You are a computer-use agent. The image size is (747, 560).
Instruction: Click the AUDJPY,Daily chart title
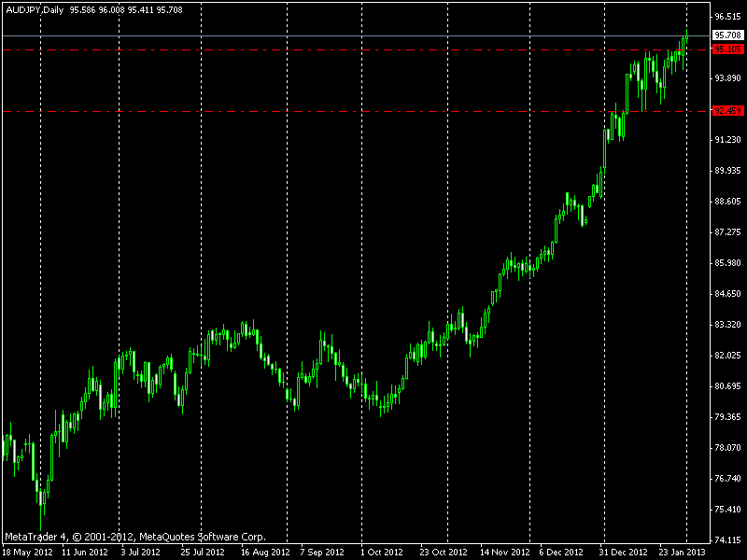35,10
